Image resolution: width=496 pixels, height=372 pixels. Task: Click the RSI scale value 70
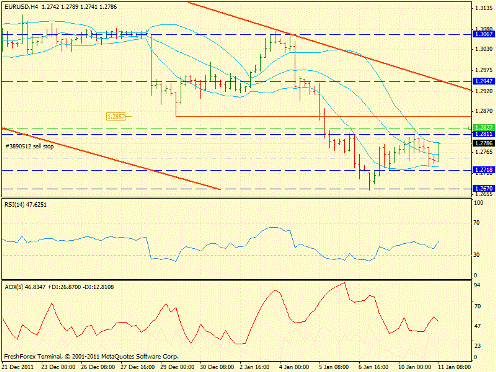(x=477, y=222)
